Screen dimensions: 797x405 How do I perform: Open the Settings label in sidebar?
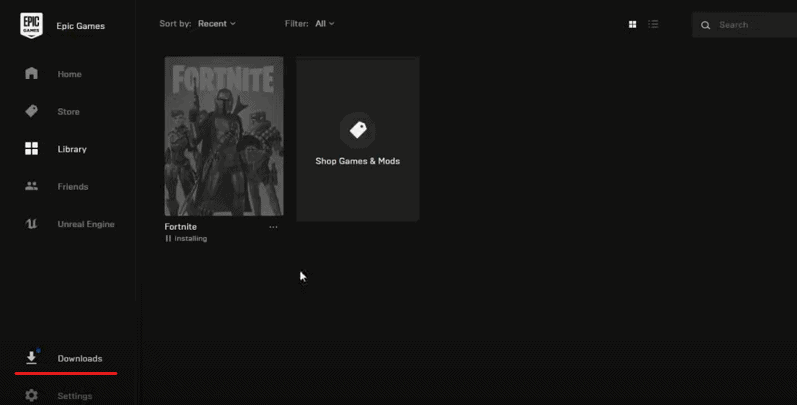click(75, 396)
